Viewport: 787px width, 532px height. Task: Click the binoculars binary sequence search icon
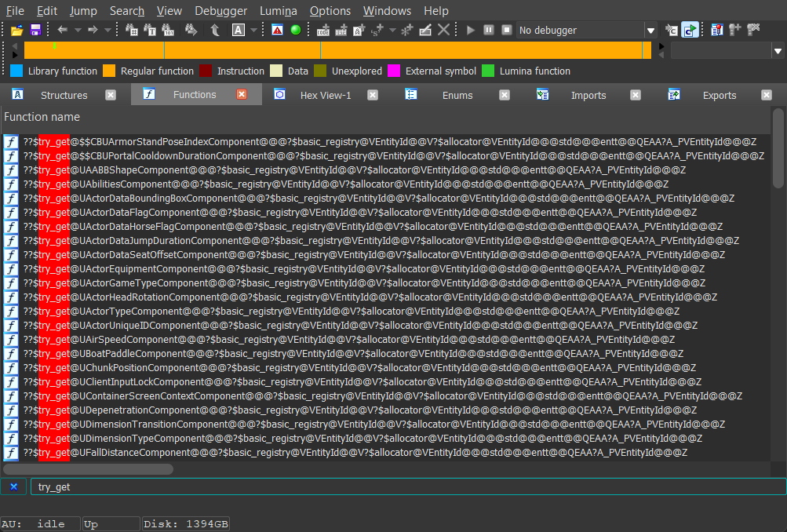(x=168, y=30)
